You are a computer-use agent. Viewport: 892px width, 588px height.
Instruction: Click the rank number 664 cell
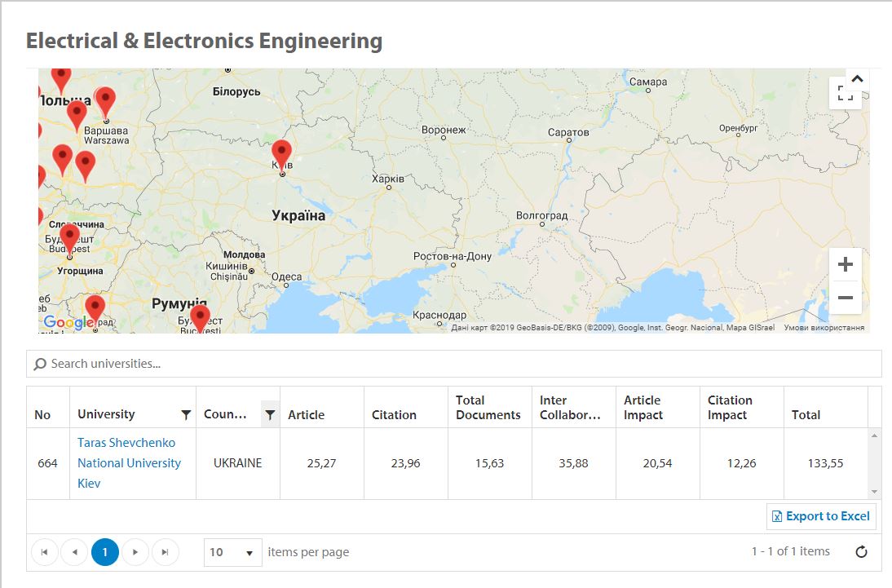[48, 463]
